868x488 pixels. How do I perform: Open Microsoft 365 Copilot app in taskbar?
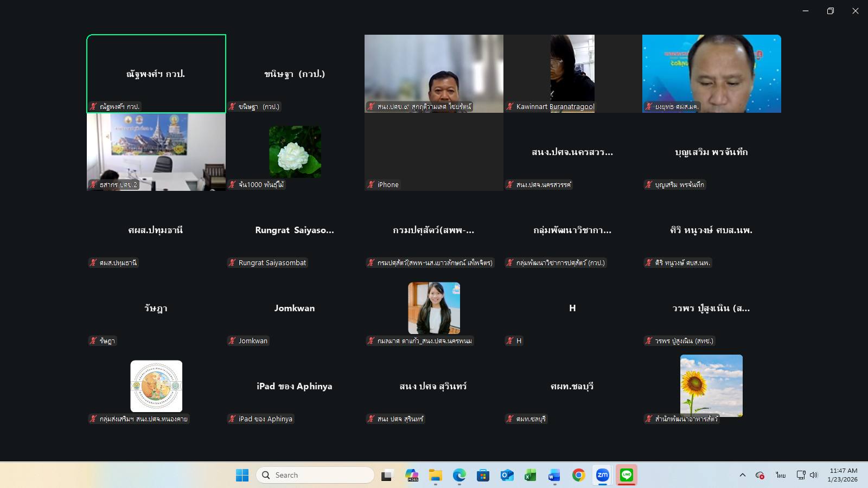[412, 476]
